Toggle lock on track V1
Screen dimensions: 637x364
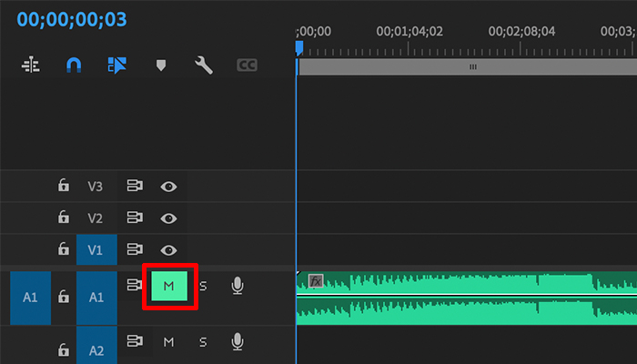tap(63, 248)
